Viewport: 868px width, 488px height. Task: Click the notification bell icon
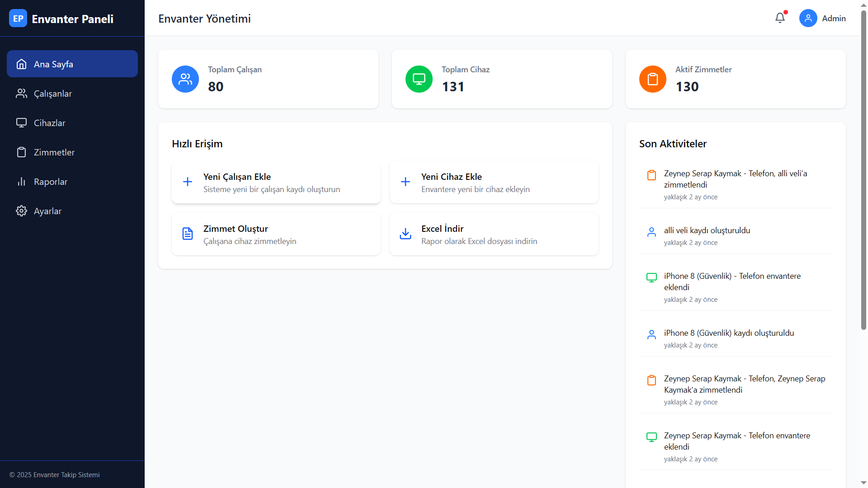[x=780, y=18]
